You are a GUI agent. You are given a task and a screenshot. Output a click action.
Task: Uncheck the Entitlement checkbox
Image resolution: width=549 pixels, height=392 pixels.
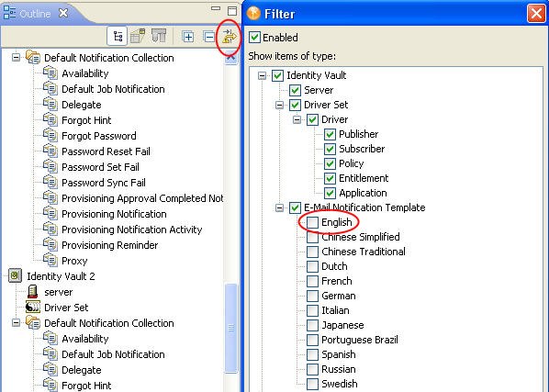pyautogui.click(x=330, y=178)
